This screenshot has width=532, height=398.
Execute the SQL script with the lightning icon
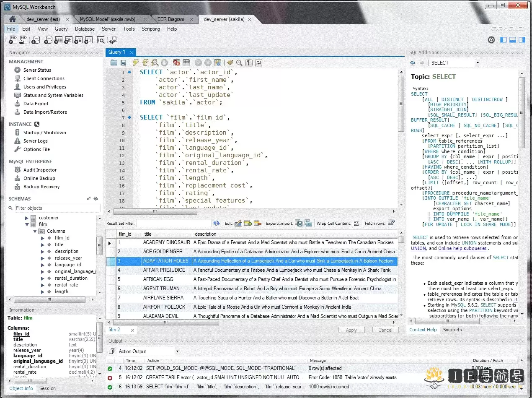tap(136, 62)
